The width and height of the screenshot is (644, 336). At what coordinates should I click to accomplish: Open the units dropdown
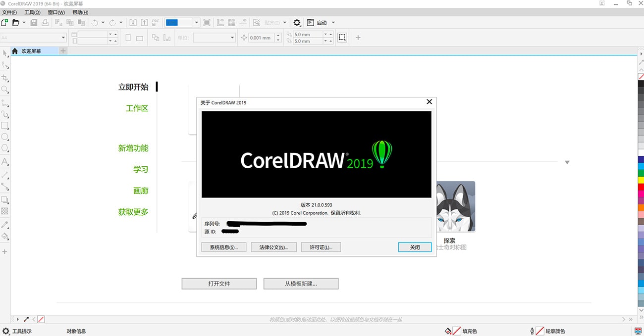click(232, 38)
